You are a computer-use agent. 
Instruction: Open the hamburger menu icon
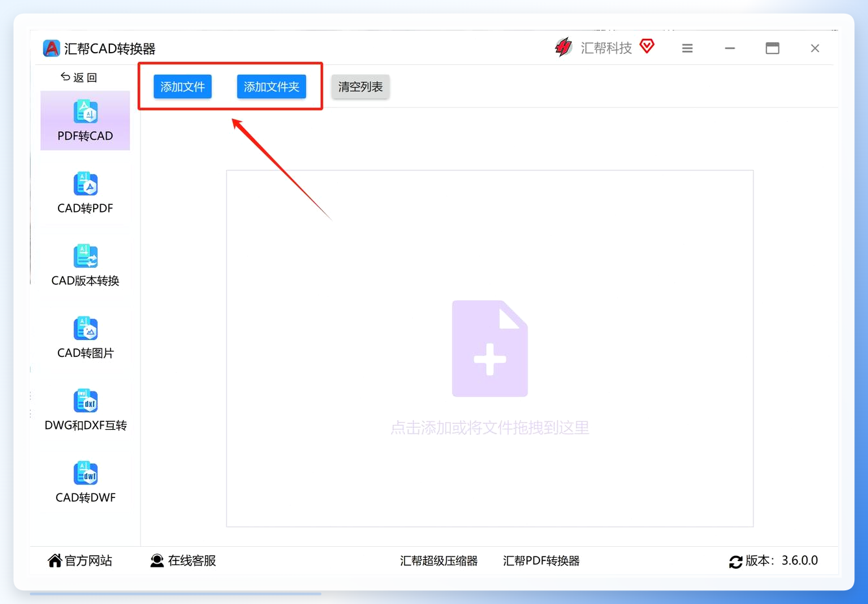[687, 48]
